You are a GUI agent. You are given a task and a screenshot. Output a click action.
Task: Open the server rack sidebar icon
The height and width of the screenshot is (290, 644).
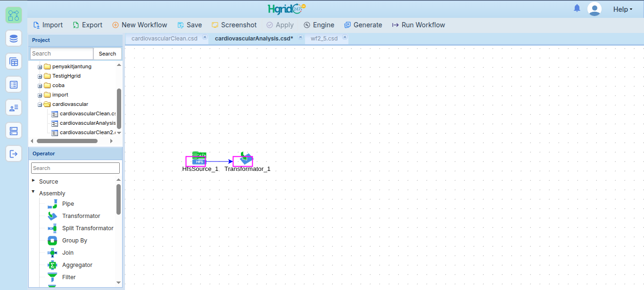14,130
